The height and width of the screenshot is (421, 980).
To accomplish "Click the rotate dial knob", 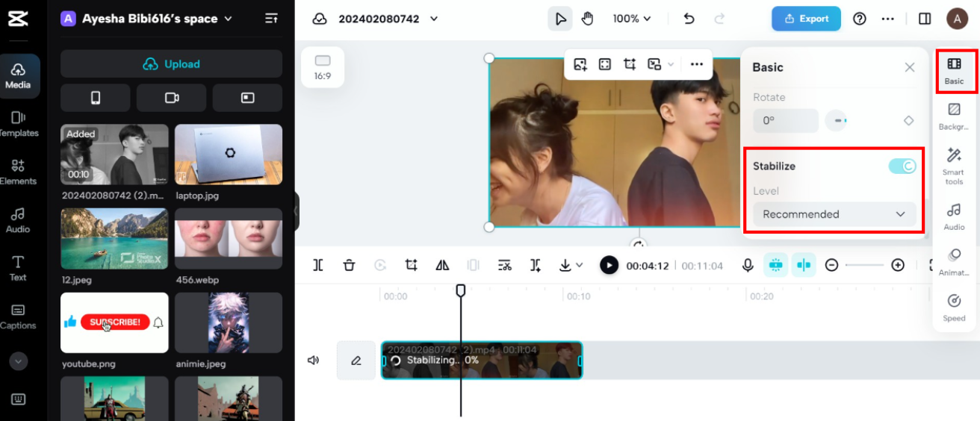I will click(x=837, y=120).
